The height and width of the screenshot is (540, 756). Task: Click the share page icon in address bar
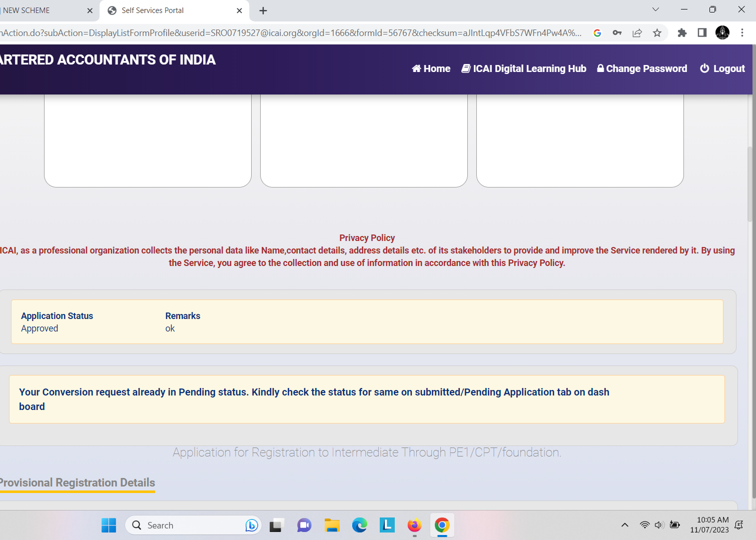coord(637,33)
